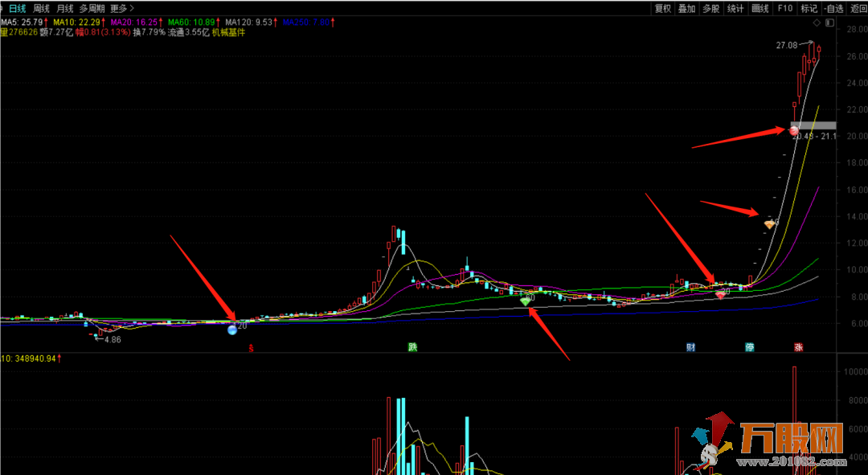Click the green diamond signal marker

[x=525, y=301]
